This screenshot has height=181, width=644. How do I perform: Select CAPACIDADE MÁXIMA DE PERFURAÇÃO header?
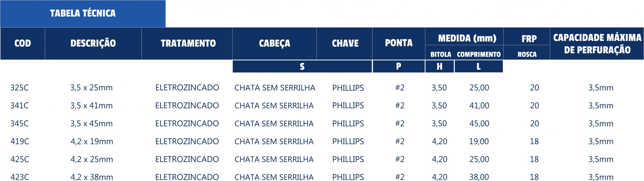[597, 43]
